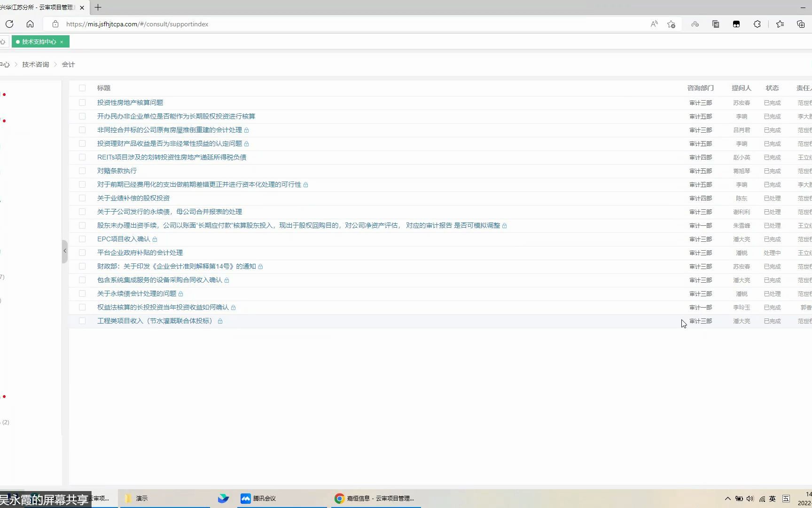The image size is (812, 508).
Task: Click lock icon beside 关于永续债会计处理的问题
Action: (x=180, y=294)
